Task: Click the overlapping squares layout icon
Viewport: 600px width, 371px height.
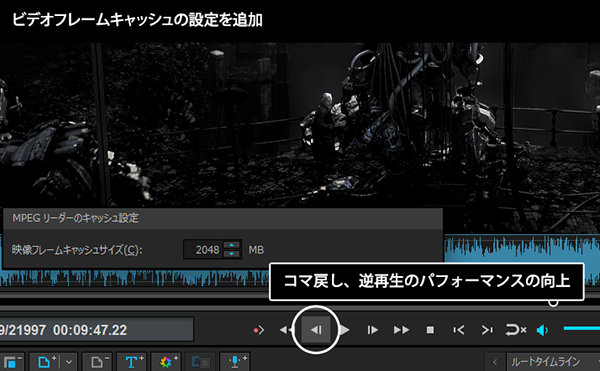Action: [11, 361]
